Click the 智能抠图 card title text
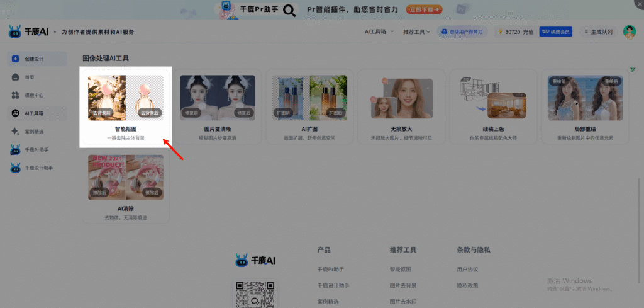This screenshot has height=308, width=644. (126, 129)
